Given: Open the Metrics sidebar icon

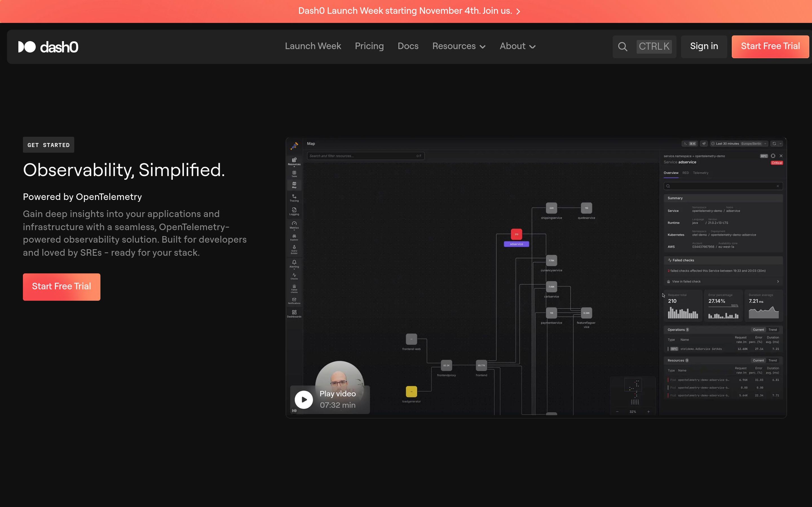Looking at the screenshot, I should (x=294, y=225).
